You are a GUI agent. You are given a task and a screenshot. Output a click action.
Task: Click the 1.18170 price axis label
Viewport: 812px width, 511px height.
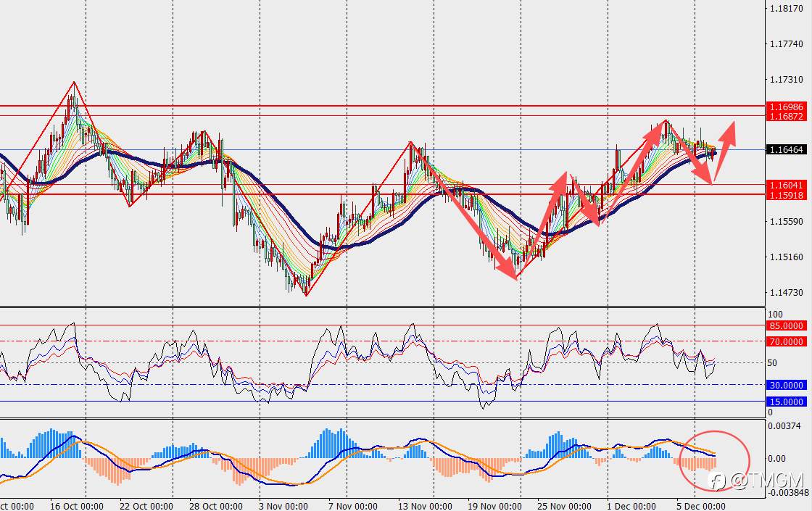click(787, 8)
